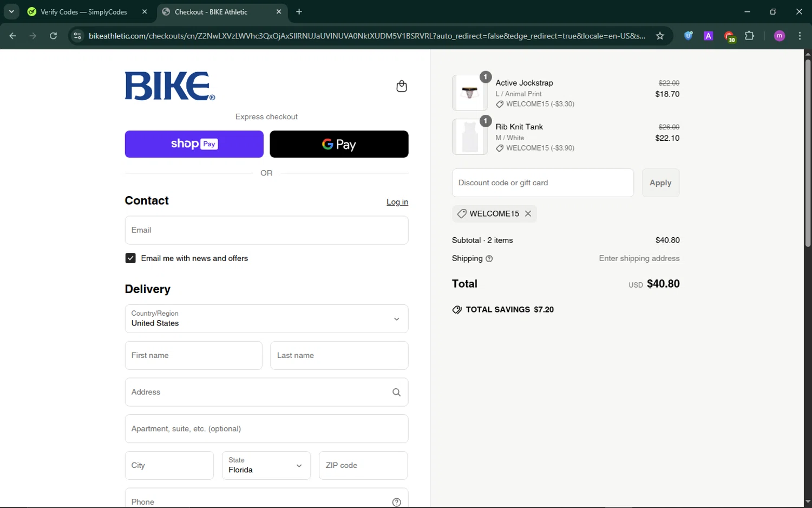Bookmark this page with the star icon

click(x=660, y=36)
